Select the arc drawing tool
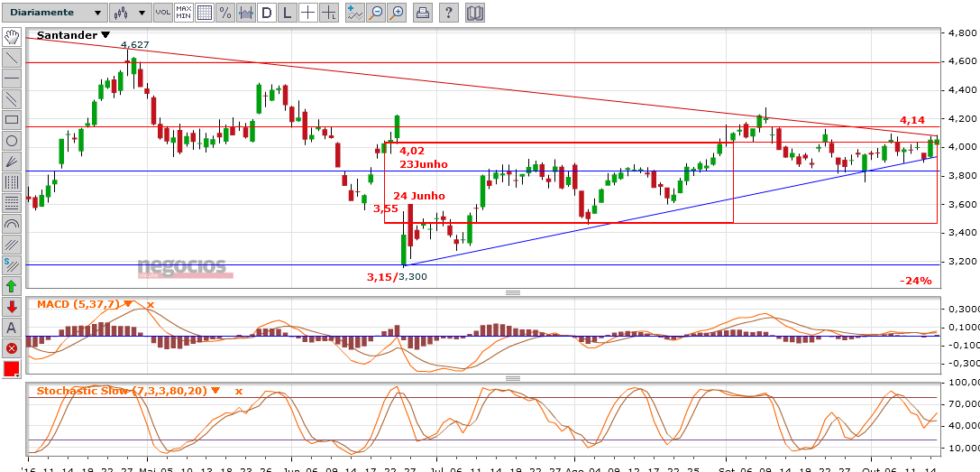 pyautogui.click(x=12, y=224)
